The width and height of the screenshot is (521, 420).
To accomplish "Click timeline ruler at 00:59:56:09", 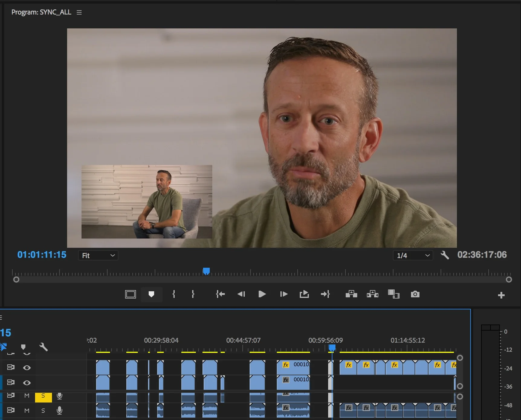I will pyautogui.click(x=325, y=341).
